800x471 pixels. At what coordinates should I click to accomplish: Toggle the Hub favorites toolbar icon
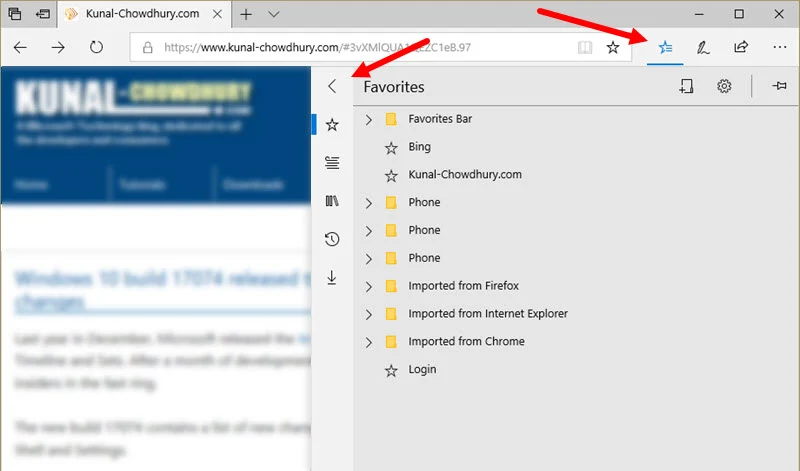(x=665, y=47)
